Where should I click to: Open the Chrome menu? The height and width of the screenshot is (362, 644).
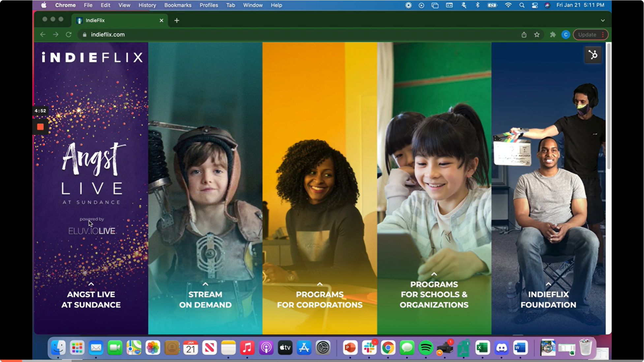coord(65,5)
